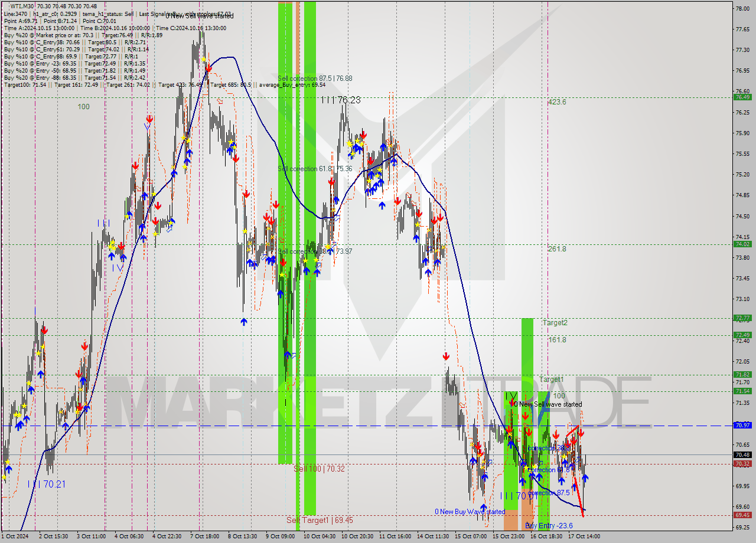This screenshot has width=756, height=543.
Task: Click the '2 Oct 15:30' time label
Action: coord(53,537)
